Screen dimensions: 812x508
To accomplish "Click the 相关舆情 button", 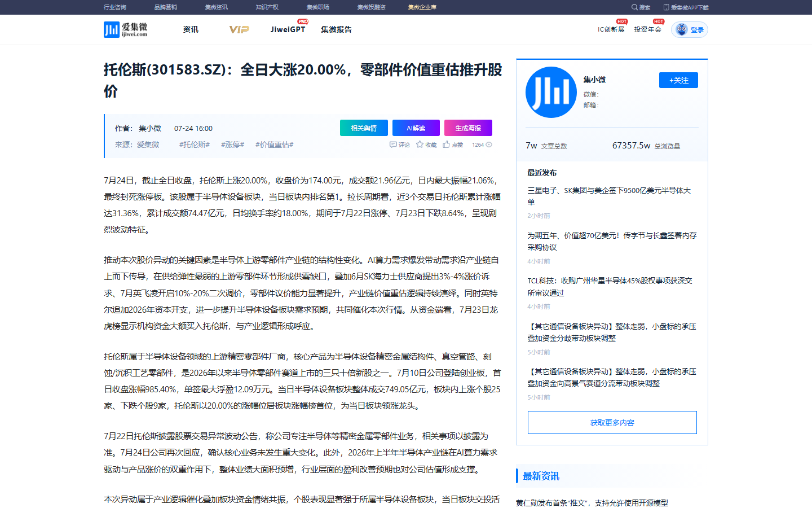I will point(364,128).
